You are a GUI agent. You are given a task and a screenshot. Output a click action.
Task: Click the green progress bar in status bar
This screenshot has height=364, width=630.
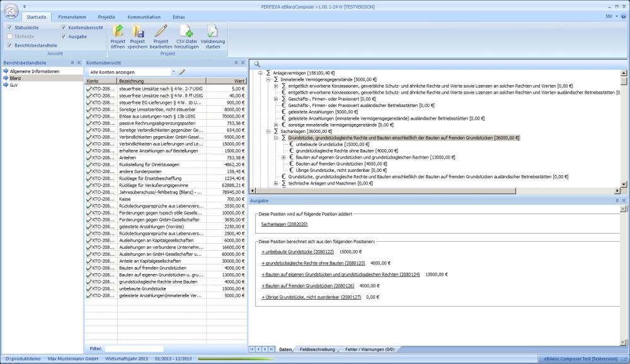click(x=236, y=359)
